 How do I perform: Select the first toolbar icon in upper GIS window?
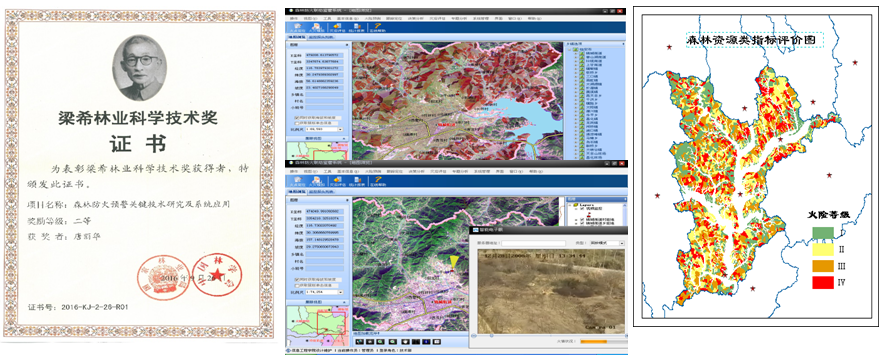298,26
